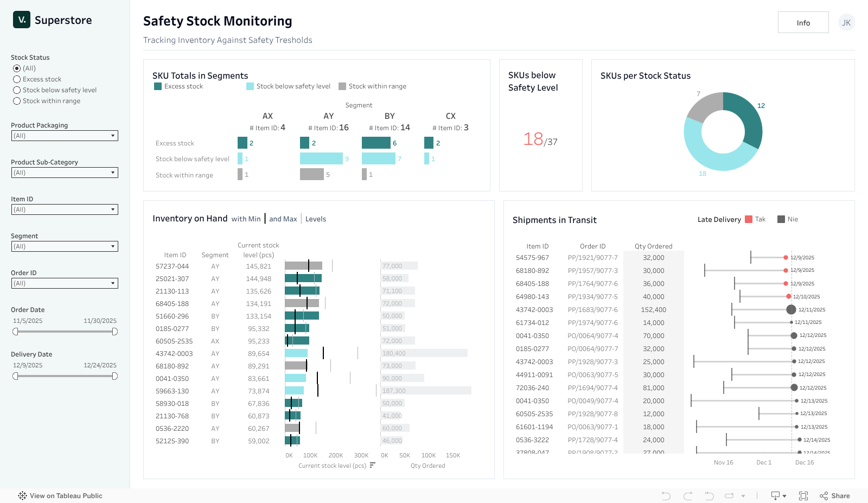
Task: Enter full screen mode
Action: click(803, 496)
